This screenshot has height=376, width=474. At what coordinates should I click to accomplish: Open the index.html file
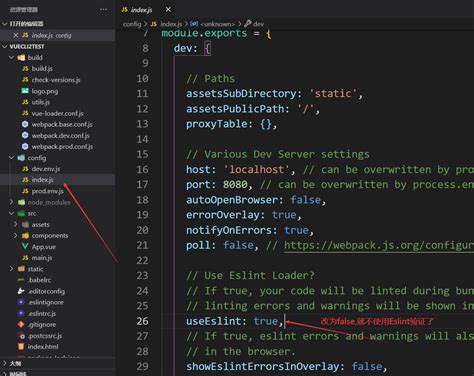click(42, 347)
